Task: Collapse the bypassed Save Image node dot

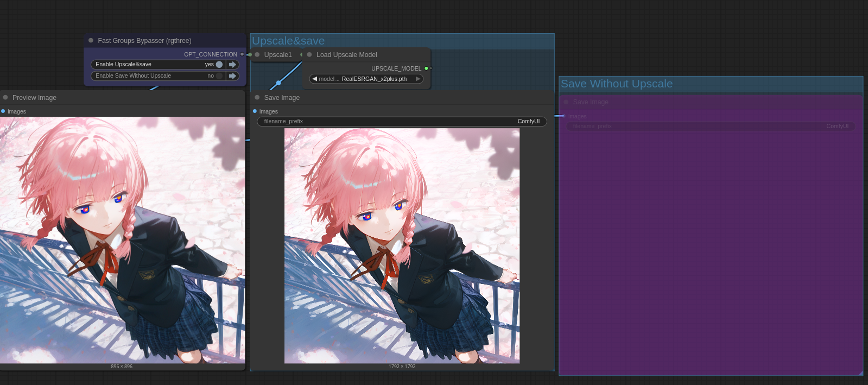Action: click(566, 102)
